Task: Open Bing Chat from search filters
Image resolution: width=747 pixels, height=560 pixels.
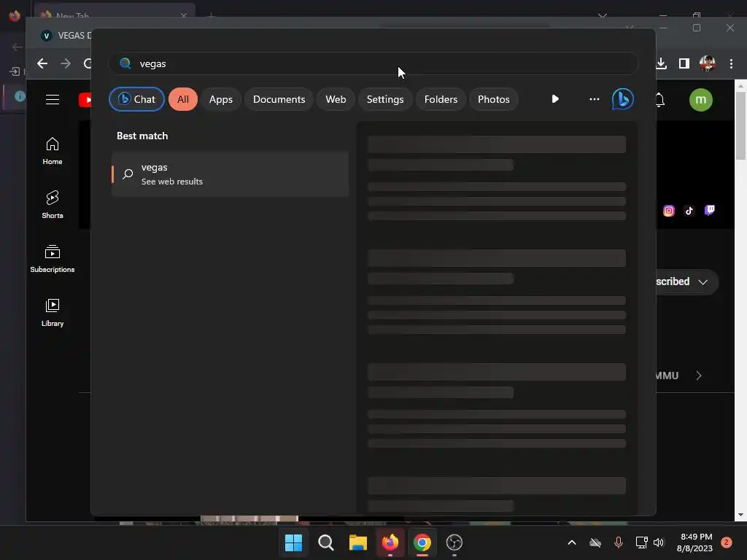Action: pos(136,99)
